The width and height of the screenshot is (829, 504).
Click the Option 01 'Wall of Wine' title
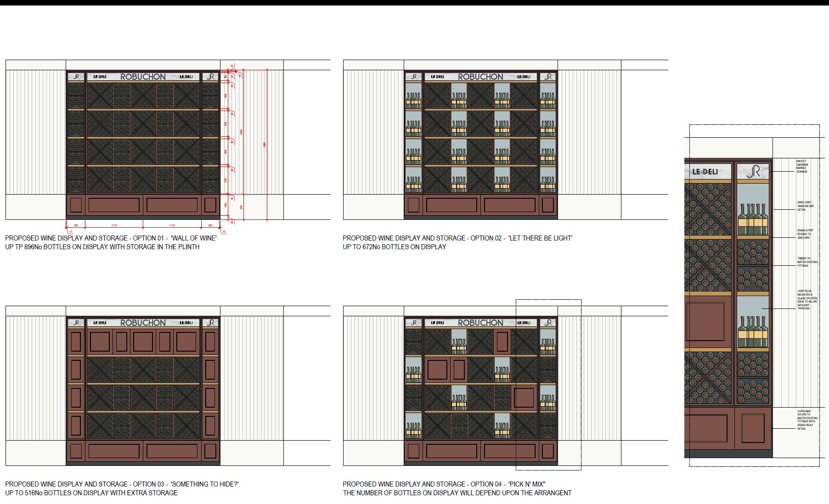[x=111, y=238]
